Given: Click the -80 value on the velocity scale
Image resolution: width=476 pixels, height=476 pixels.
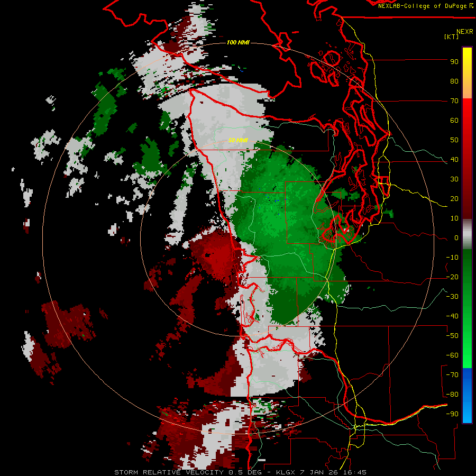Looking at the screenshot, I should coord(452,395).
